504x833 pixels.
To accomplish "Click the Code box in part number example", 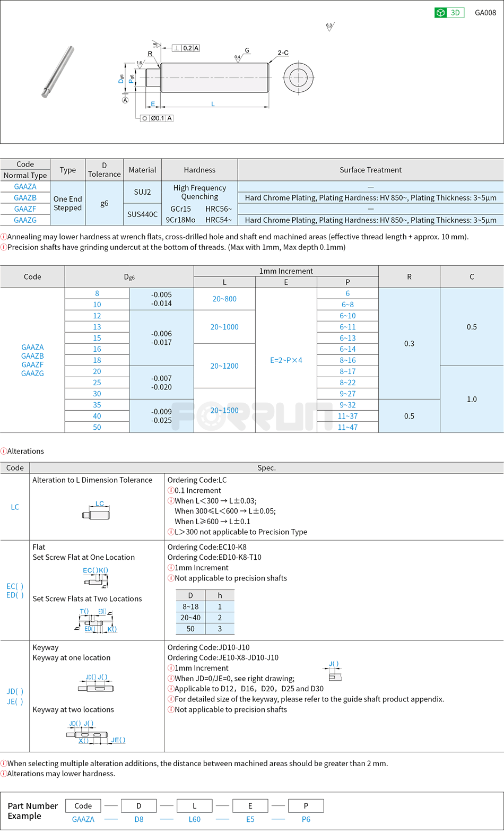I will (x=83, y=805).
